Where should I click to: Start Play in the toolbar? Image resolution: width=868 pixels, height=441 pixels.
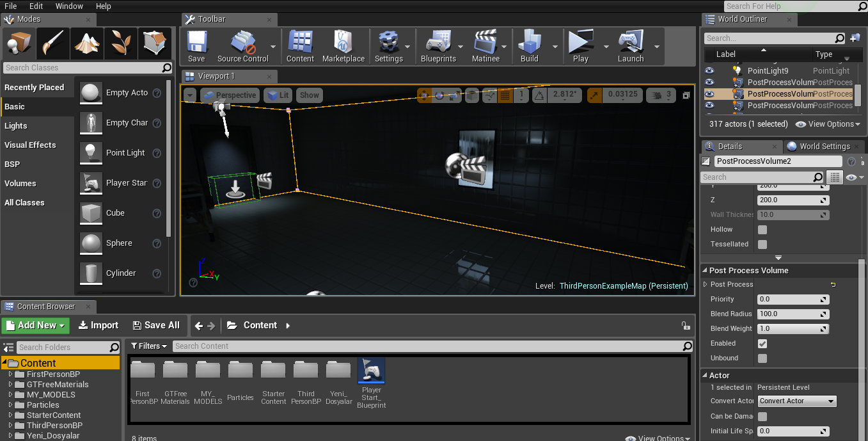click(x=581, y=46)
